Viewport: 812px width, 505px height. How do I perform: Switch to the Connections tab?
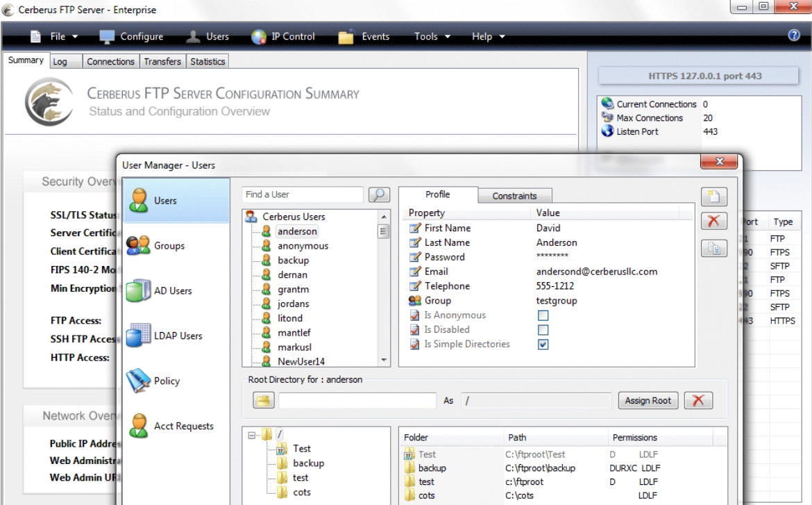coord(110,62)
